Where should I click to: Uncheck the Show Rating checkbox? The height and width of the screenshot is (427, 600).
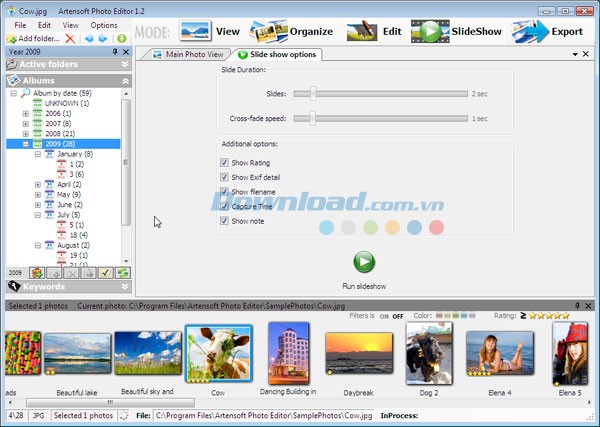click(224, 162)
